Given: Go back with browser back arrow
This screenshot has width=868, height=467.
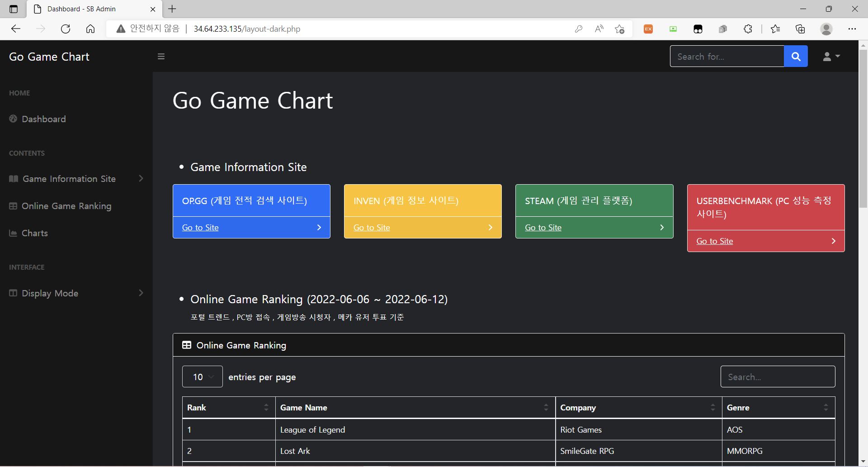Looking at the screenshot, I should [x=16, y=29].
